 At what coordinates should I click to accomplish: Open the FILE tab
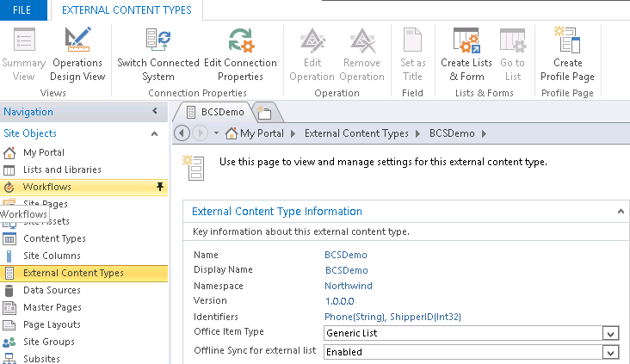[x=22, y=9]
